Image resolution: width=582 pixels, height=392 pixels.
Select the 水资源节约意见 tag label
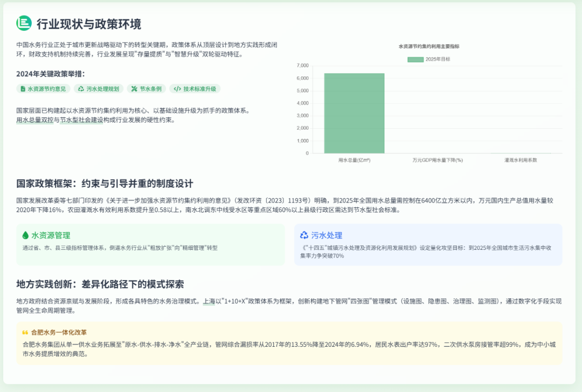47,89
